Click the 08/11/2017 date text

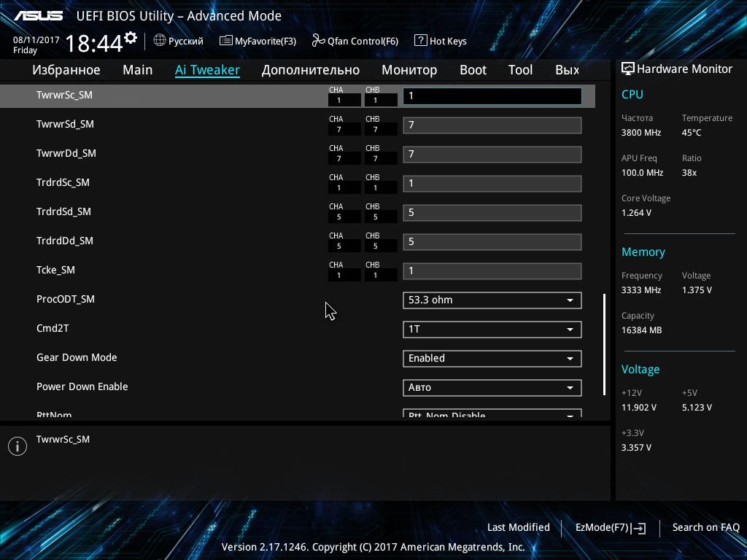pyautogui.click(x=36, y=40)
